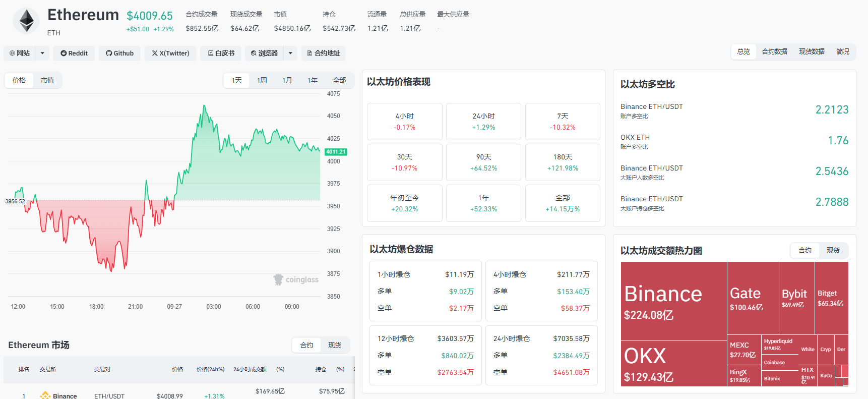This screenshot has width=868, height=399.
Task: Switch chart to 市值 market cap view
Action: (x=47, y=80)
